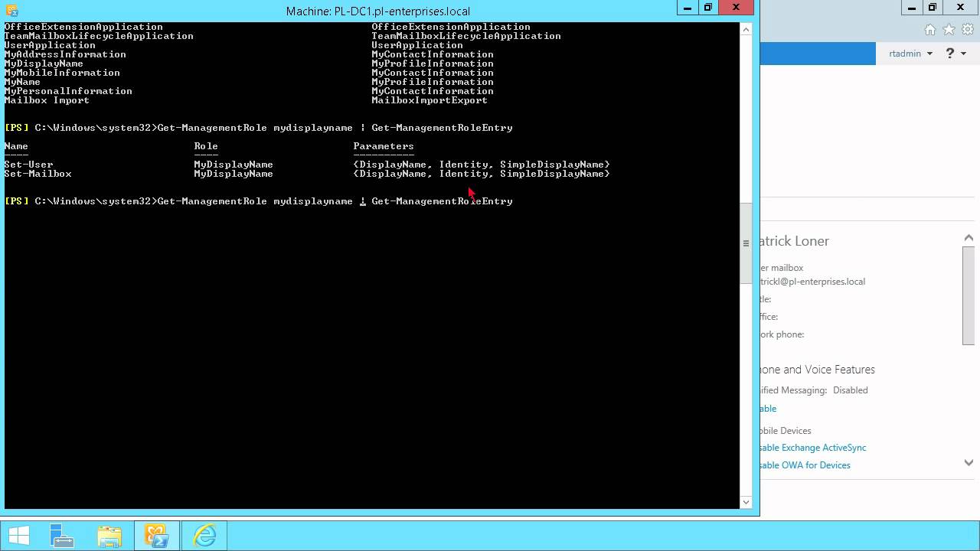The image size is (980, 551).
Task: Click 'Set-User' in the Name column
Action: (29, 165)
